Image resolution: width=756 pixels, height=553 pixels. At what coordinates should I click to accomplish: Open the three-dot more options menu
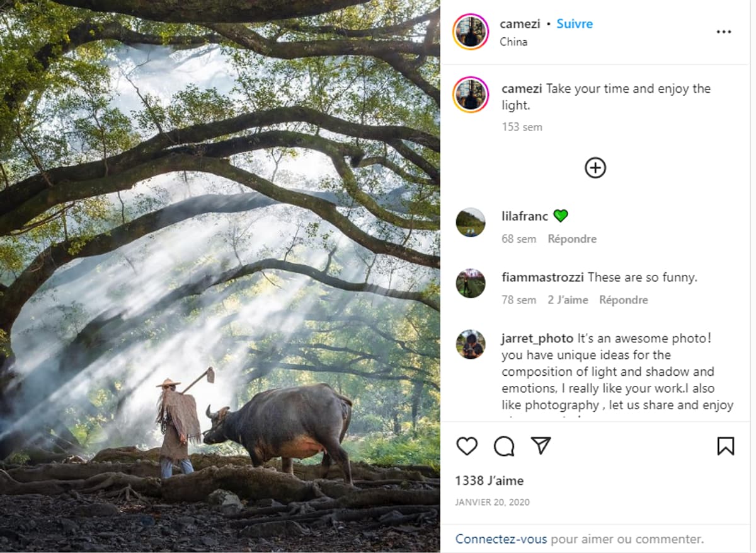tap(724, 32)
